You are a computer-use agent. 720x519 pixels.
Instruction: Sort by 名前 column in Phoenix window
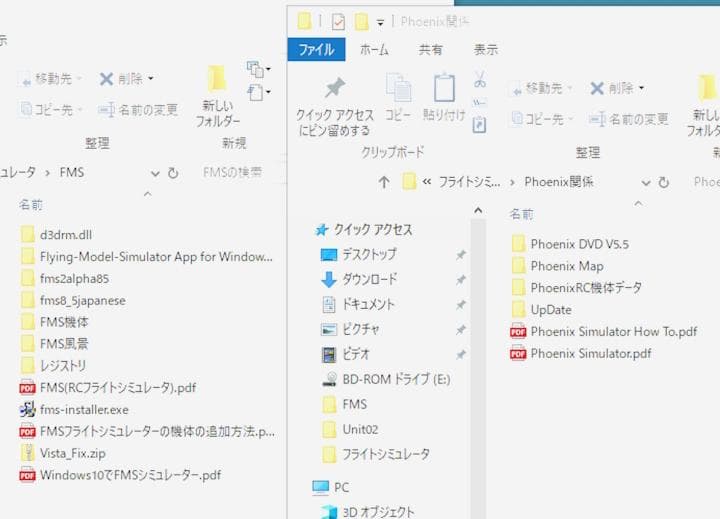click(522, 214)
